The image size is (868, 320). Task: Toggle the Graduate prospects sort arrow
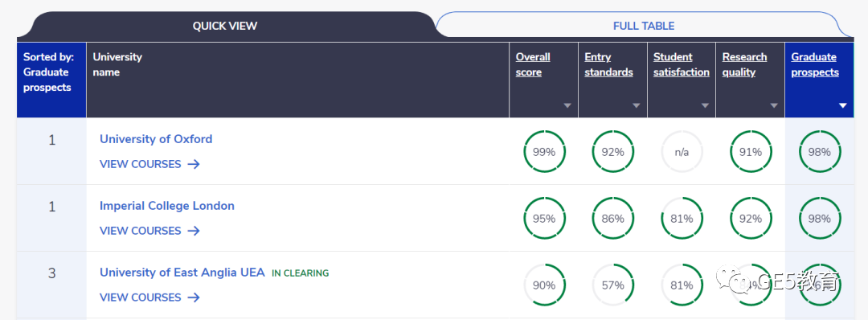click(842, 106)
